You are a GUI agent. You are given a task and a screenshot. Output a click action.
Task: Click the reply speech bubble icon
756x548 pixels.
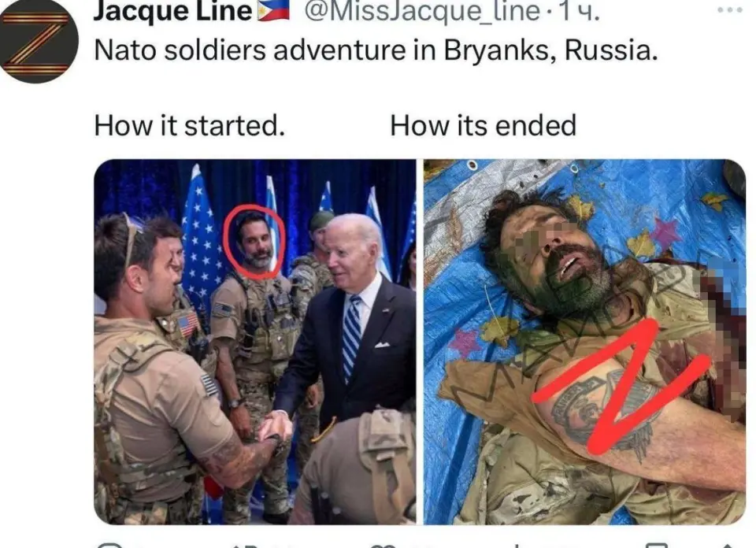[x=109, y=545]
